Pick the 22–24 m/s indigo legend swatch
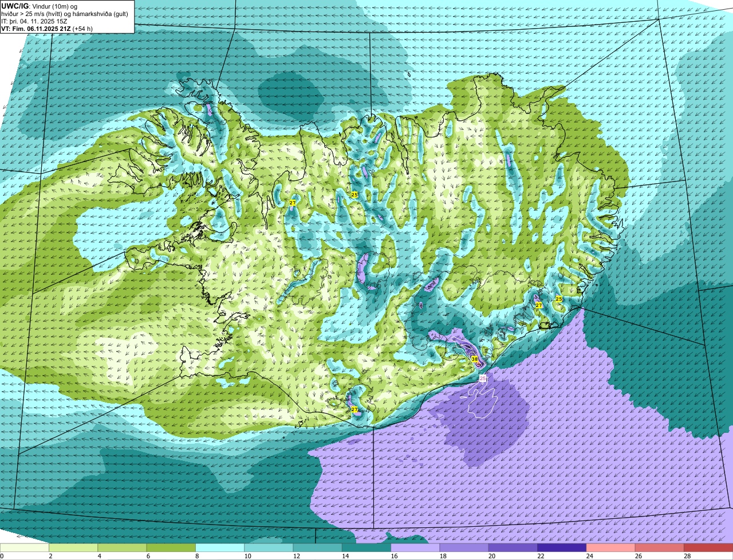The width and height of the screenshot is (733, 560). tap(562, 548)
